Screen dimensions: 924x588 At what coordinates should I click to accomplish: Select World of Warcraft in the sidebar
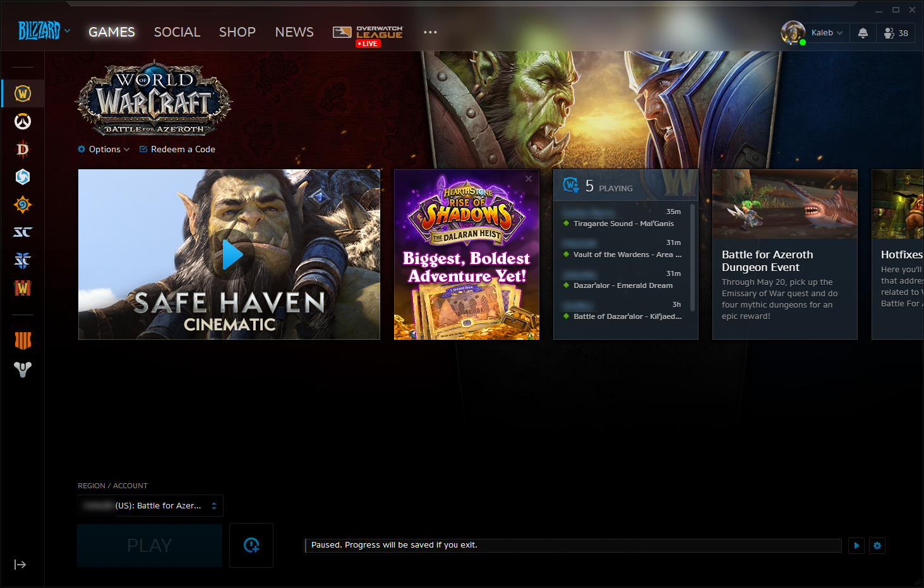tap(23, 93)
